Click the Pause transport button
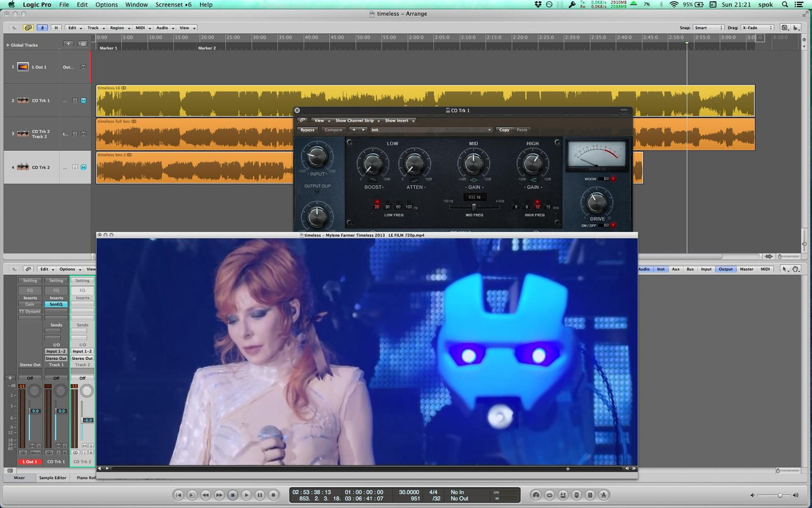812x508 pixels. pos(260,495)
